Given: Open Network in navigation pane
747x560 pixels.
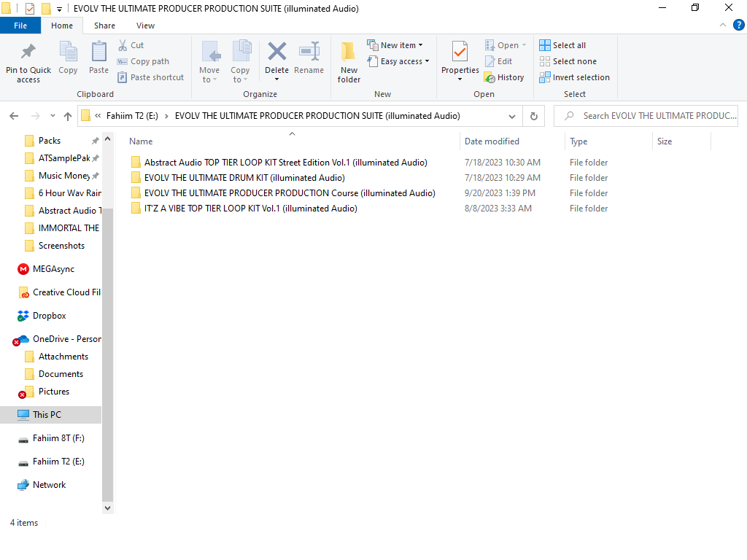Looking at the screenshot, I should 49,485.
